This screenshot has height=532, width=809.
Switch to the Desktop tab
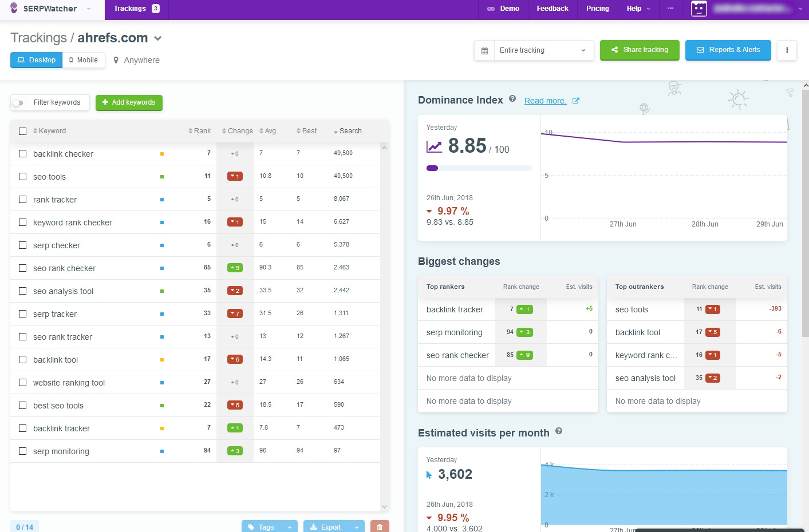click(37, 60)
